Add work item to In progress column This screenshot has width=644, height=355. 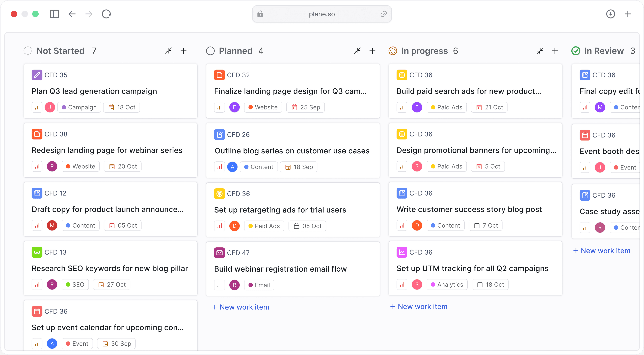pyautogui.click(x=555, y=51)
